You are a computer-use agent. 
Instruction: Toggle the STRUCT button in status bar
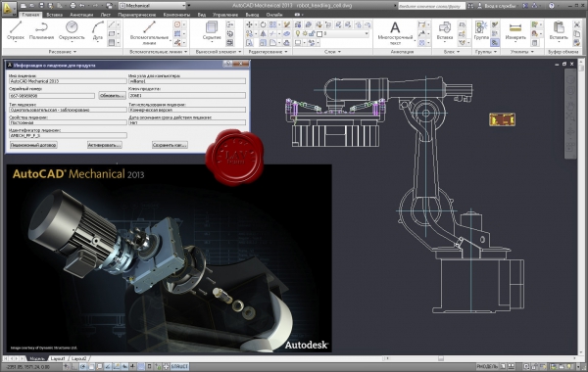tap(179, 366)
